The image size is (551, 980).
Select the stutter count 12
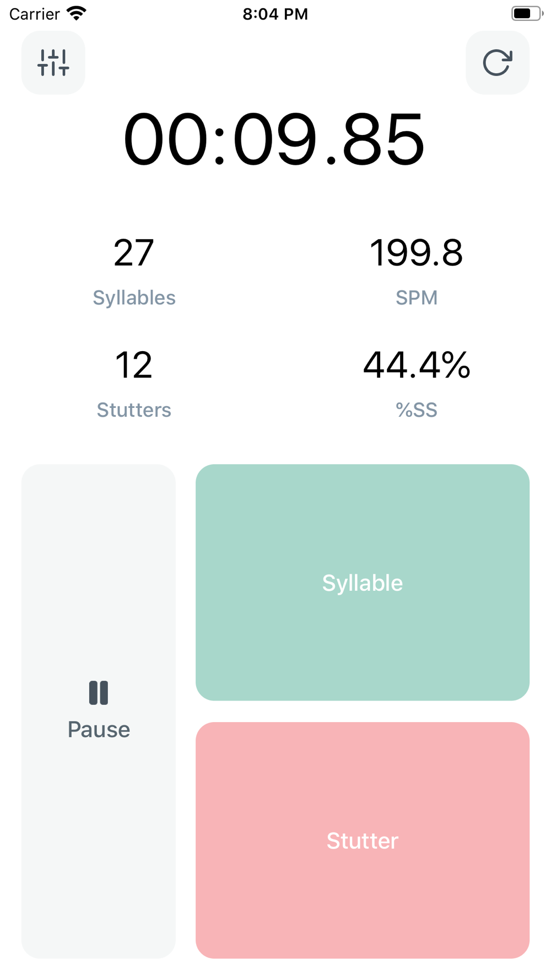(x=134, y=365)
